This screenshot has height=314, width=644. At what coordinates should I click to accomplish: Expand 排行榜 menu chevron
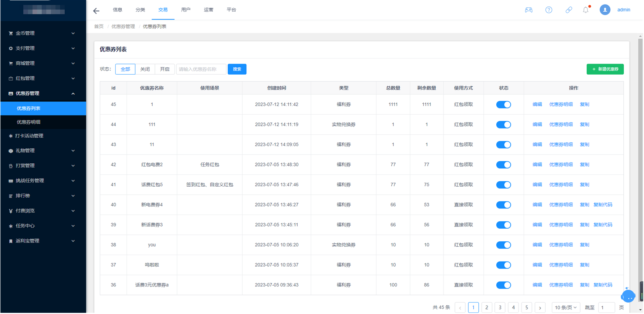point(73,196)
